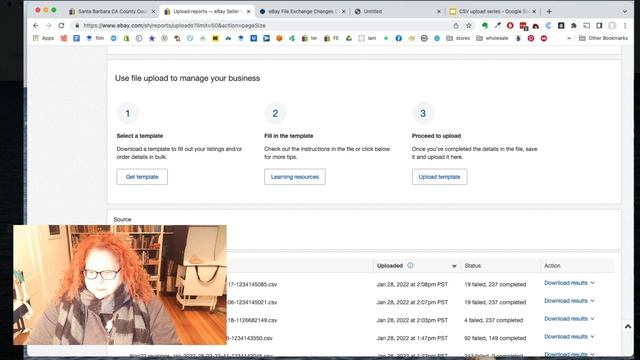Click the URL address bar
This screenshot has height=360, width=640.
coord(261,25)
